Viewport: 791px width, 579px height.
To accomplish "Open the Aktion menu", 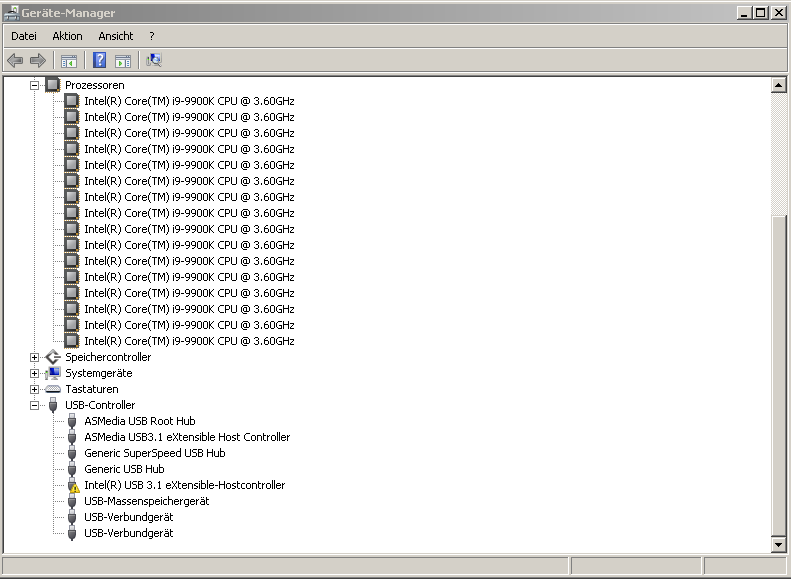I will point(67,36).
